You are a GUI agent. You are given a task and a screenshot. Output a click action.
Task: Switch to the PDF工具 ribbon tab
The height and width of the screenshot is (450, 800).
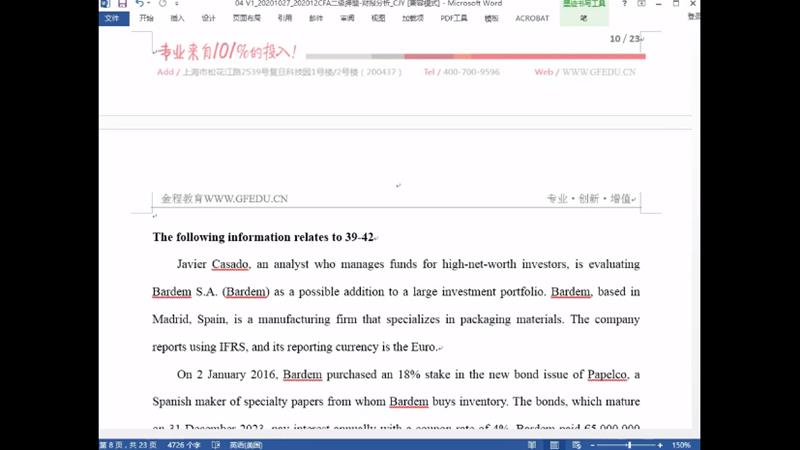(454, 18)
